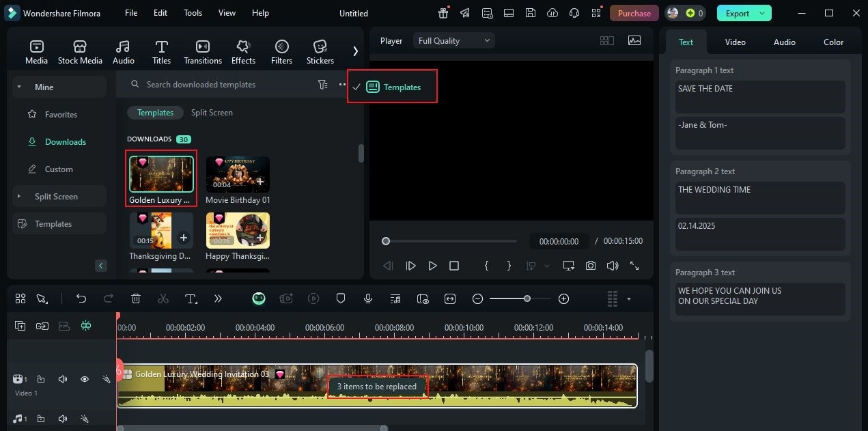
Task: Click the headset support icon
Action: click(574, 13)
